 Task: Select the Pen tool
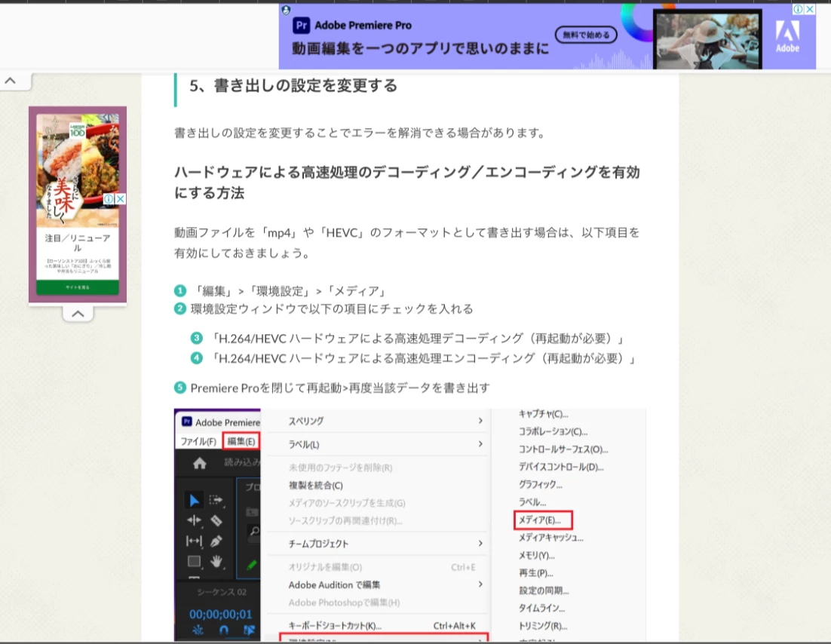pyautogui.click(x=216, y=541)
